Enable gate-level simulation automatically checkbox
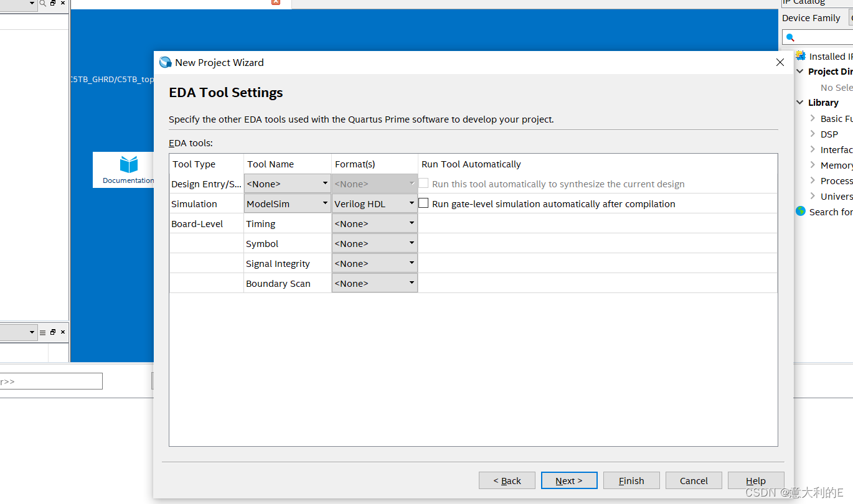This screenshot has width=853, height=504. 423,203
